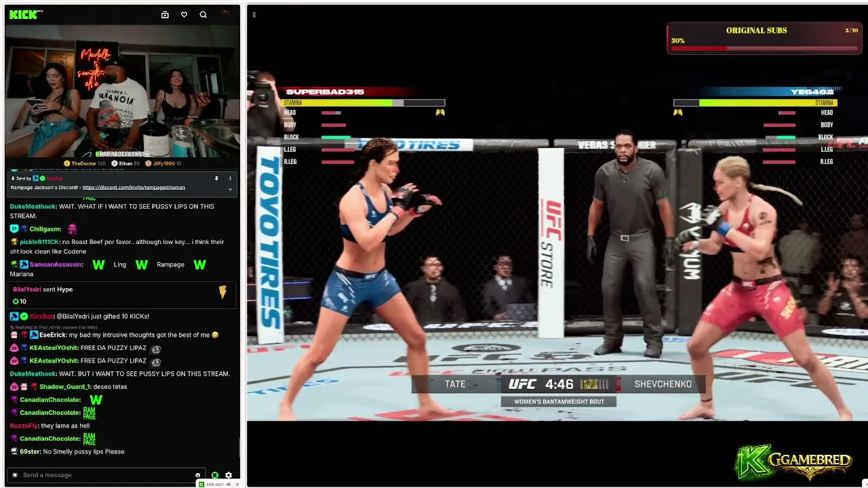The image size is (868, 488).
Task: Click Women's Bantamweight Bout label
Action: tap(558, 401)
